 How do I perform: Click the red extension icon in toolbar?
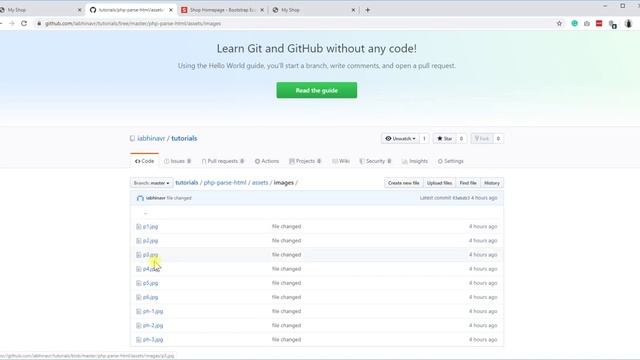click(x=599, y=24)
